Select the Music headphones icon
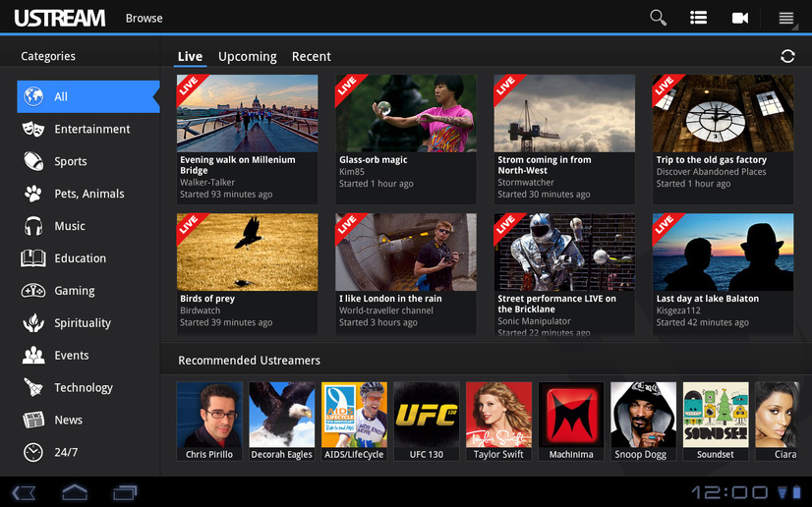This screenshot has height=507, width=812. pos(33,226)
